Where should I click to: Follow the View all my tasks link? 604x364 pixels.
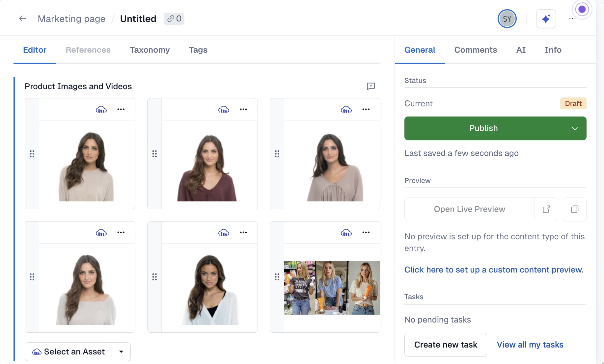pos(530,345)
